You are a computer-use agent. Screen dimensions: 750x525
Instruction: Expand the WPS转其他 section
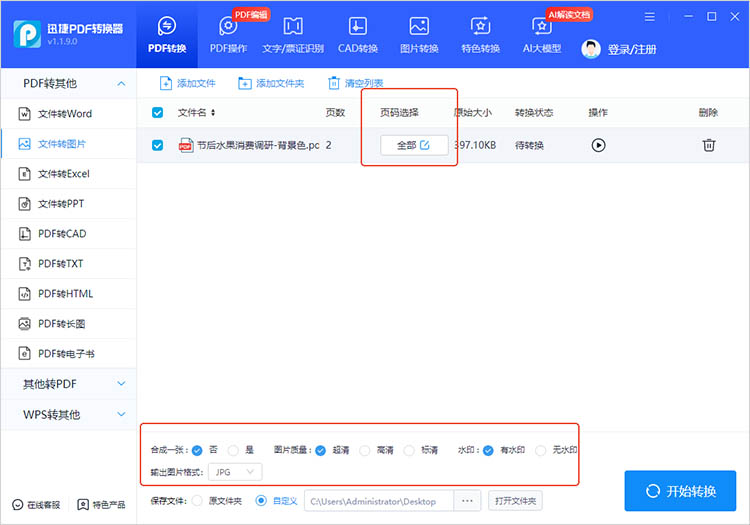(x=68, y=414)
